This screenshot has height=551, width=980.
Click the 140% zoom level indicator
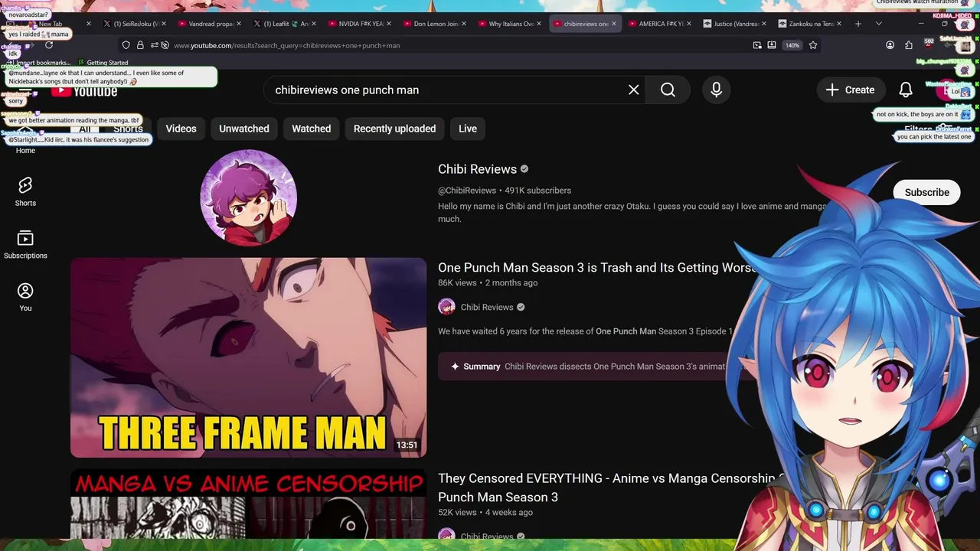coord(792,45)
